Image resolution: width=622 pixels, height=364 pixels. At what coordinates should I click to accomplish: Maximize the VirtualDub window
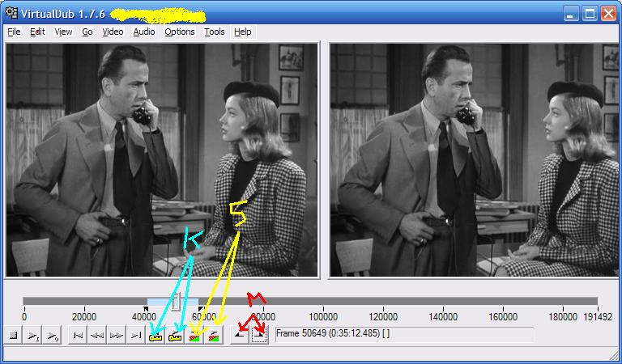tap(590, 15)
